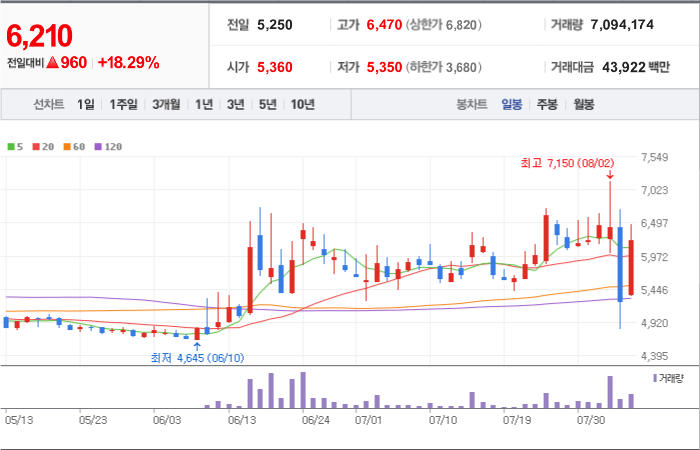Click the green 5-day moving average legend
Screen dimensions: 700x450
tap(15, 146)
